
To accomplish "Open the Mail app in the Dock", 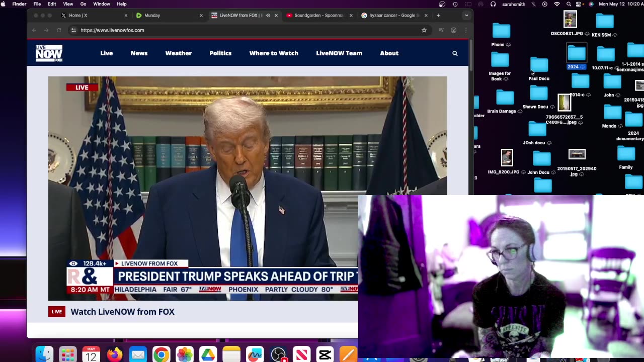I will tap(138, 354).
